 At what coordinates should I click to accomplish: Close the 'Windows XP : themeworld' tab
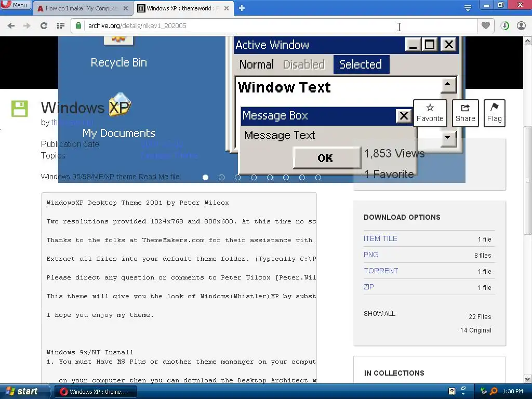tap(227, 8)
